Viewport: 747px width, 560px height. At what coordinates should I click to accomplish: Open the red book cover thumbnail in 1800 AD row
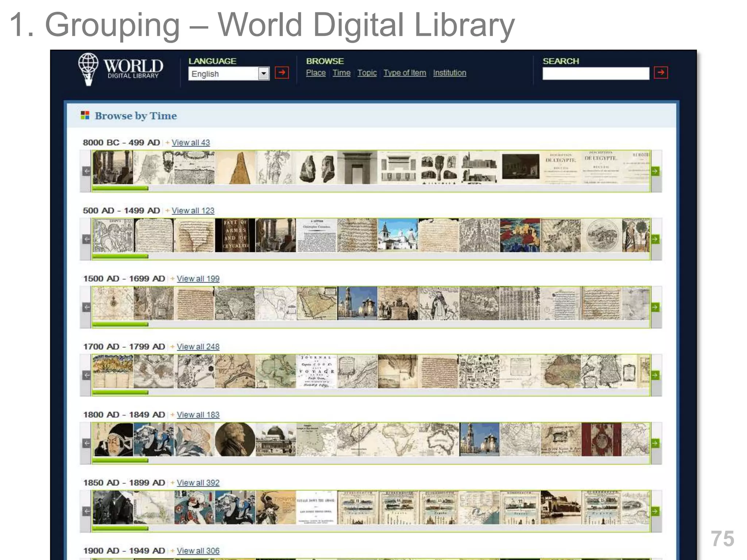[601, 439]
